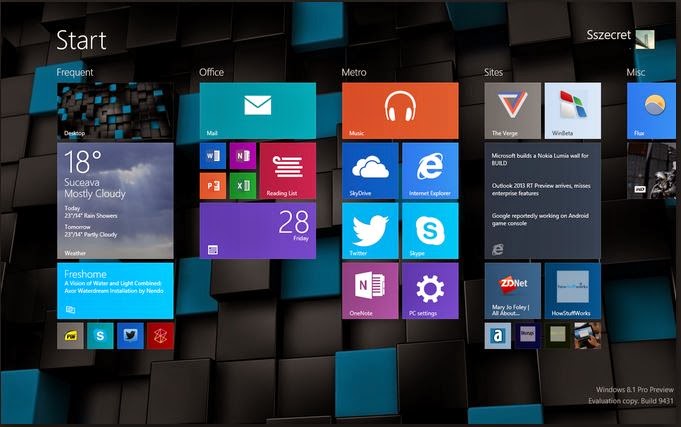
Task: Open PC settings tile
Action: (430, 291)
